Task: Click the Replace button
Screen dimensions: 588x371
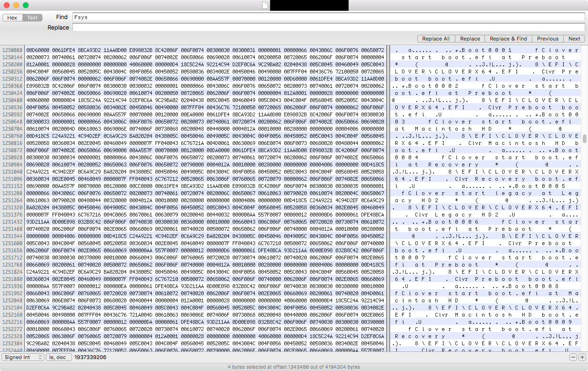Action: click(x=470, y=39)
